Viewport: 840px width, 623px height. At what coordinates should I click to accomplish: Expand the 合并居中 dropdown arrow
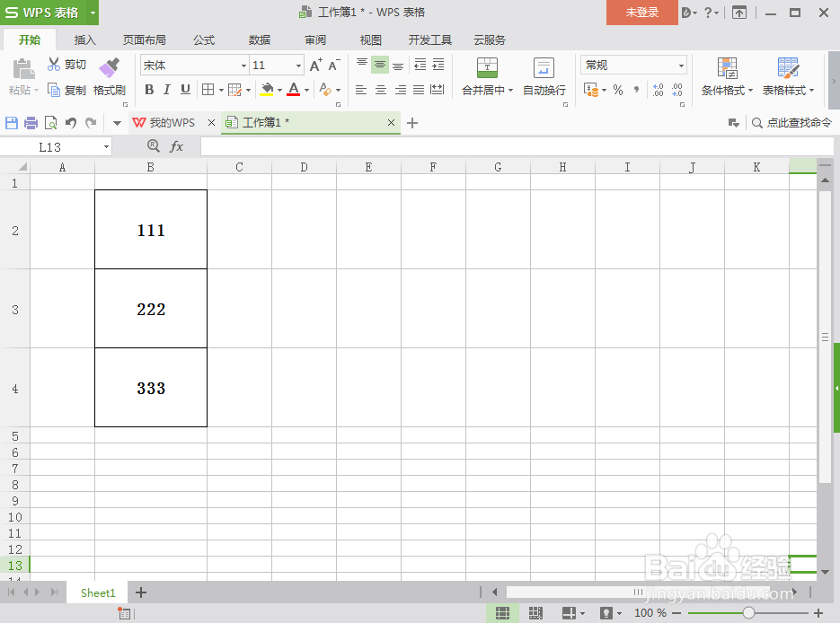point(510,91)
